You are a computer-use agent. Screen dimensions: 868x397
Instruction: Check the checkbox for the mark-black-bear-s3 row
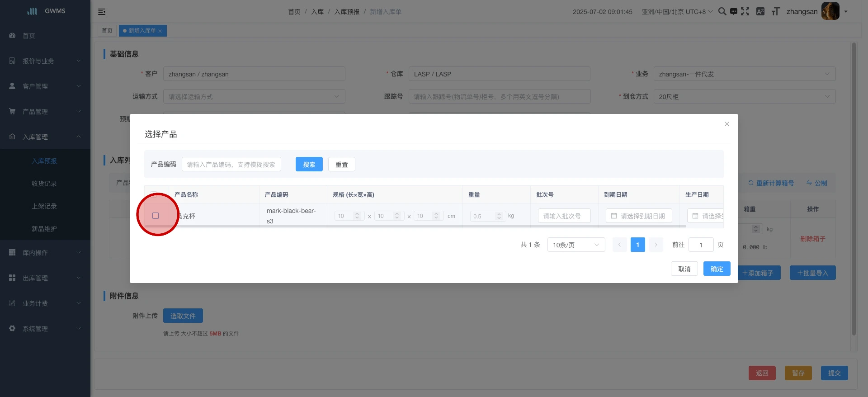tap(156, 216)
